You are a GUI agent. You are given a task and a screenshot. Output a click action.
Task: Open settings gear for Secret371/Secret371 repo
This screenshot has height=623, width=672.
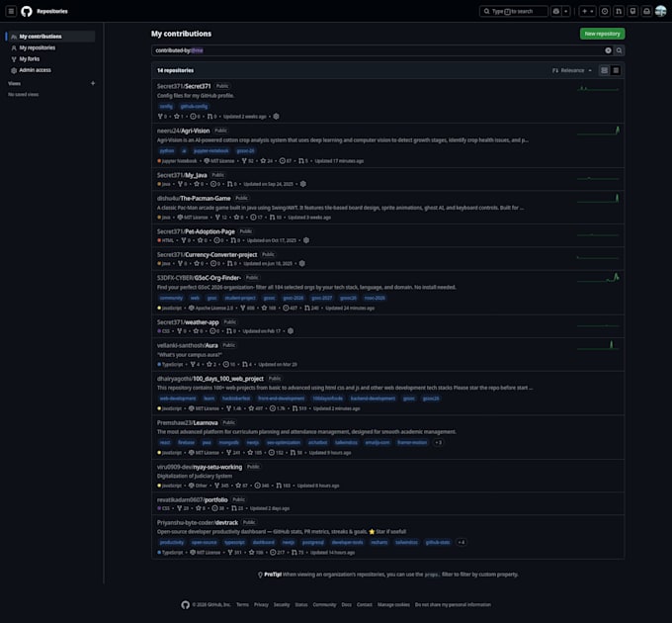click(x=276, y=117)
